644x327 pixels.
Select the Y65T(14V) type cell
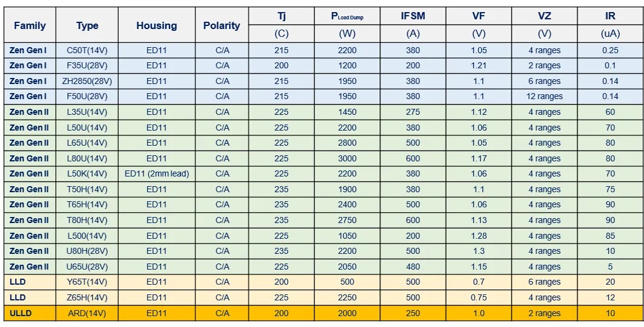87,282
